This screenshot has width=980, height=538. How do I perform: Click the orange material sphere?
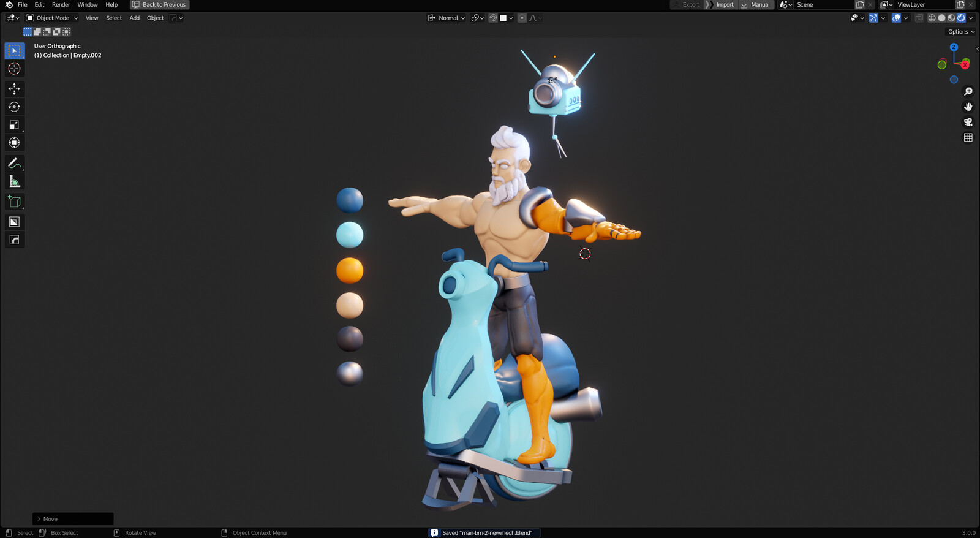350,270
